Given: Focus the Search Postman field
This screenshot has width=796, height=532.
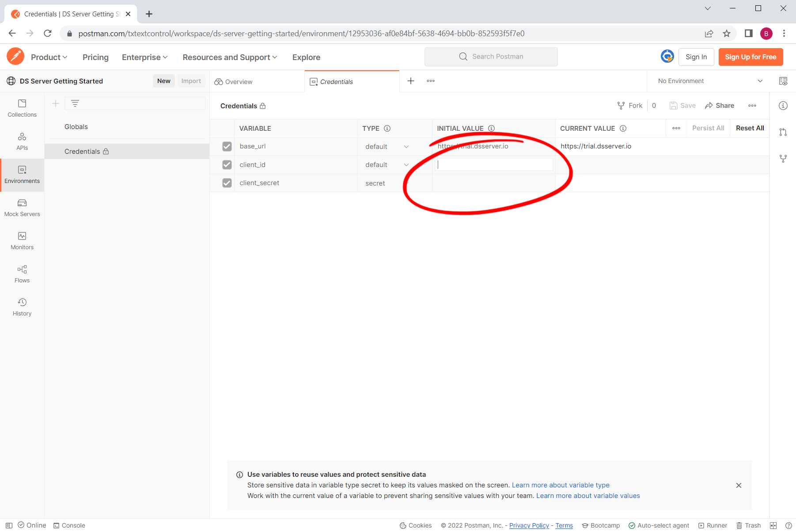Looking at the screenshot, I should pos(491,57).
